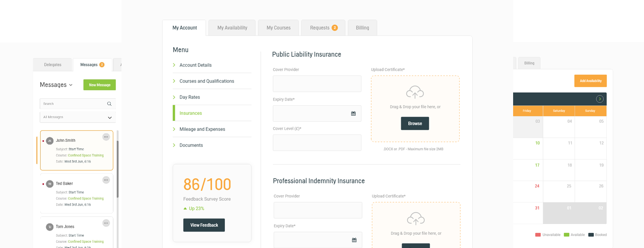
Task: Select the Messages tab in left panel
Action: point(92,65)
